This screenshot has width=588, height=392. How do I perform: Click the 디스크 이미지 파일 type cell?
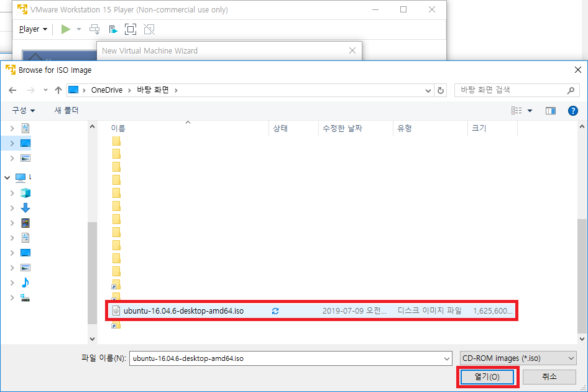(x=430, y=311)
